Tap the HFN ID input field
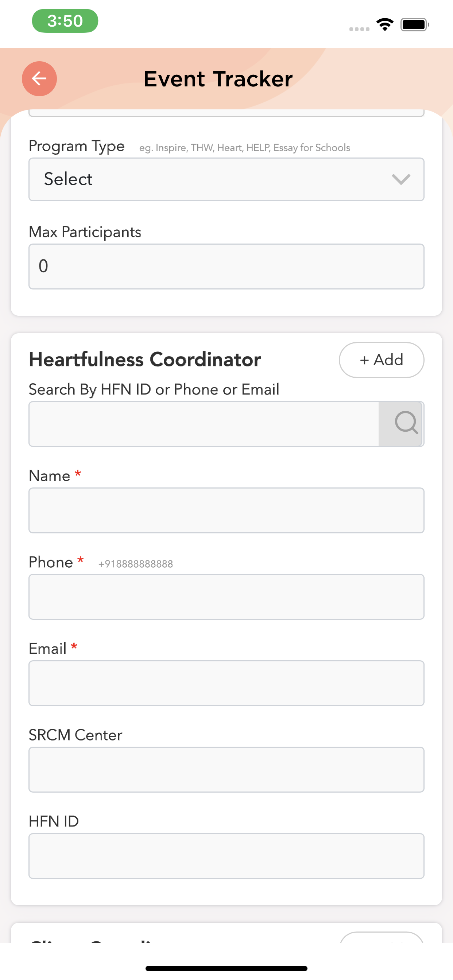Viewport: 453px width, 980px height. (x=226, y=856)
